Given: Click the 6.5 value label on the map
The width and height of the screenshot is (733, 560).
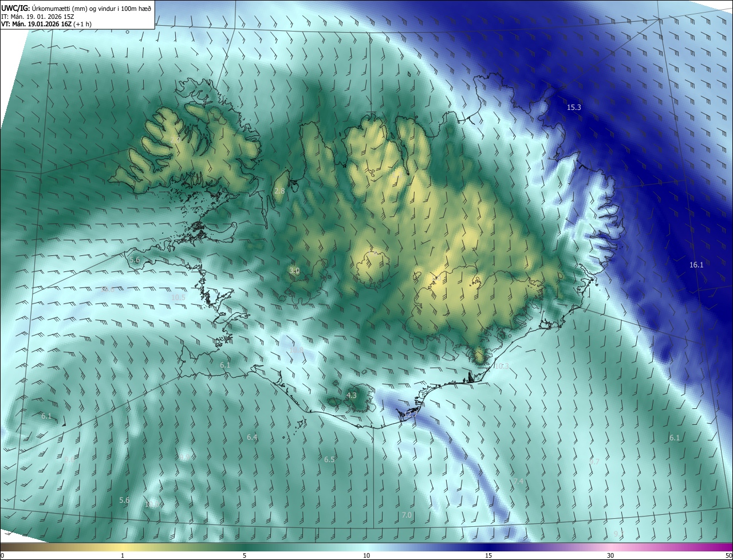Looking at the screenshot, I should [x=329, y=460].
